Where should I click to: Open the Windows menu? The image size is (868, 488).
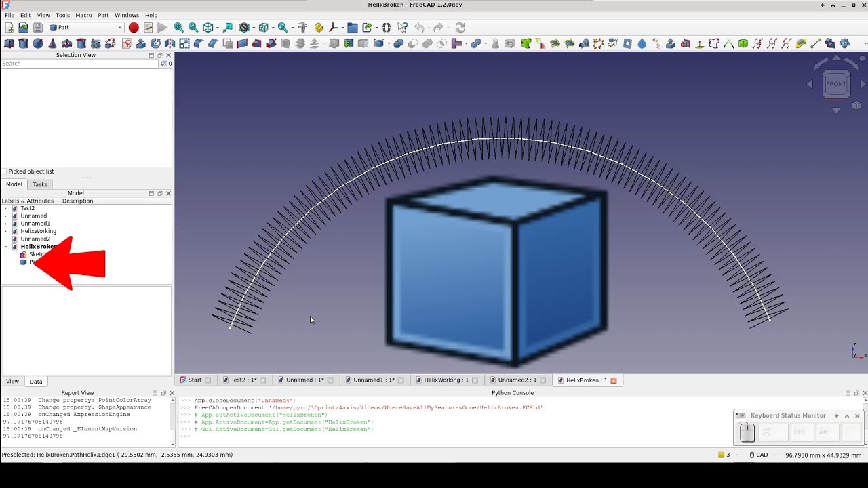(127, 15)
